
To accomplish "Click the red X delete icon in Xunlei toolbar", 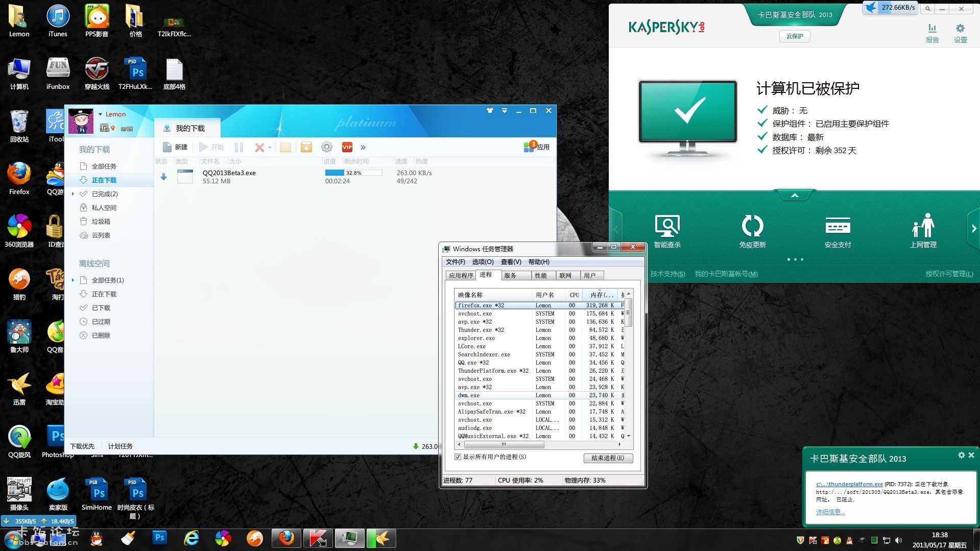I will [259, 147].
